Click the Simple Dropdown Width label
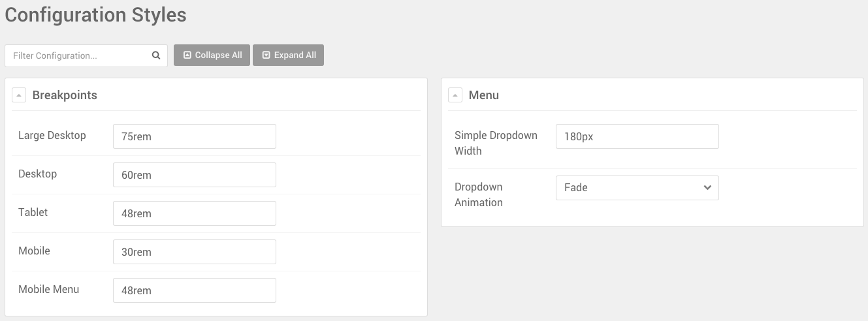The height and width of the screenshot is (321, 868). (496, 143)
